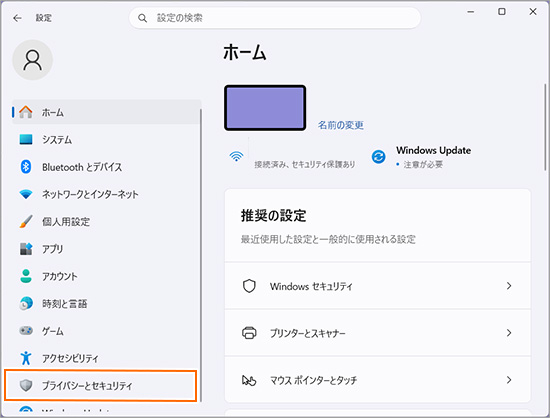Click the 注意が必要 status text
550x418 pixels.
click(423, 164)
